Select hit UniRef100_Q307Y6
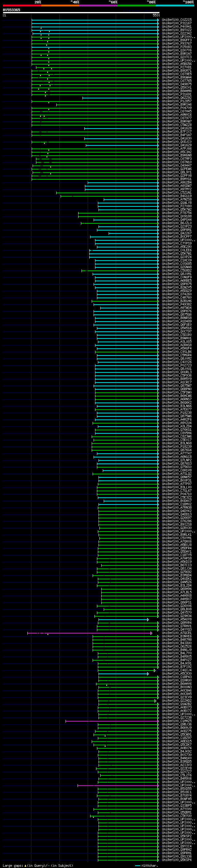The image size is (197, 868). click(176, 50)
